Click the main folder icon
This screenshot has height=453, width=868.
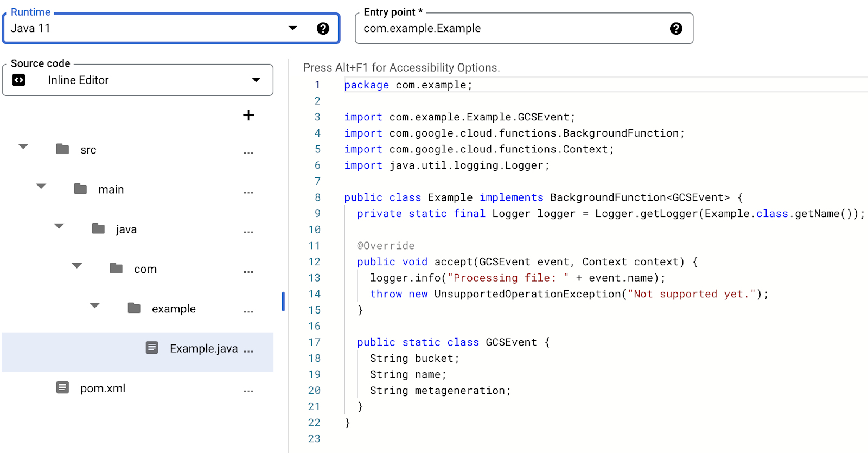[x=81, y=189]
